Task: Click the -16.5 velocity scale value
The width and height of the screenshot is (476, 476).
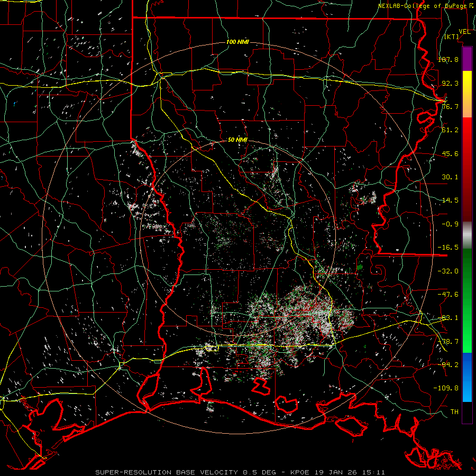Action: click(448, 248)
